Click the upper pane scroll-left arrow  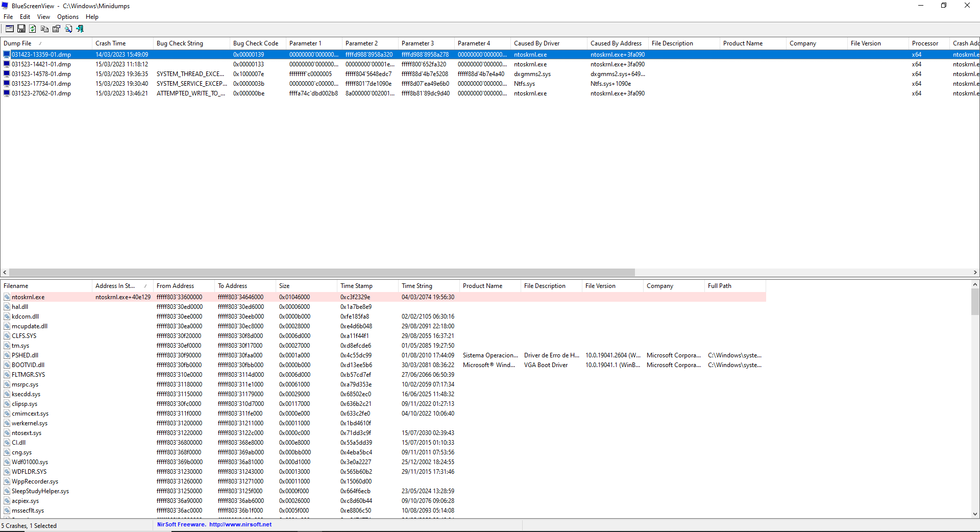click(5, 273)
